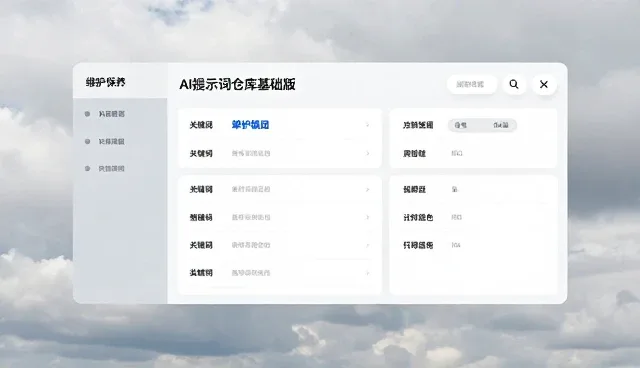Click the gray value in the top-left card's second row
Viewport: 640px width, 368px height.
[x=251, y=153]
